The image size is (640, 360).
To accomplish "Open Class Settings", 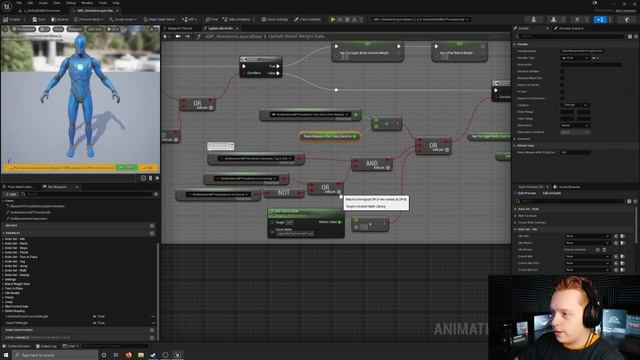I will pos(275,19).
